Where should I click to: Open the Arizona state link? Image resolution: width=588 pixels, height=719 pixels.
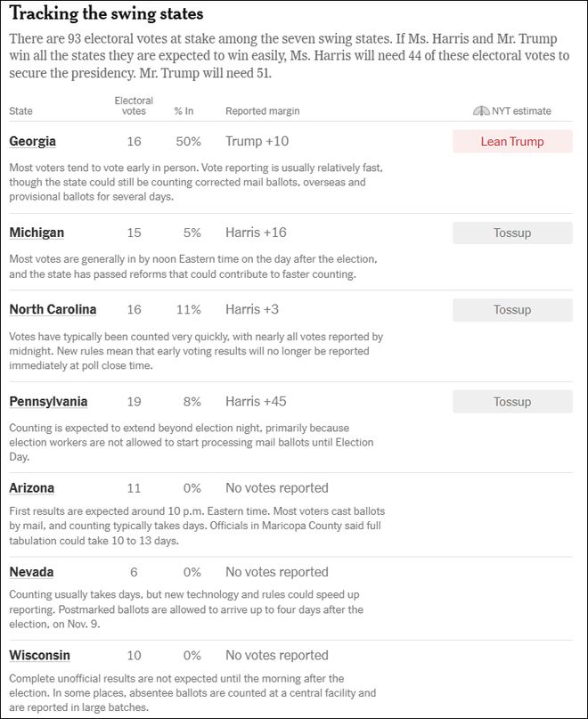(32, 488)
